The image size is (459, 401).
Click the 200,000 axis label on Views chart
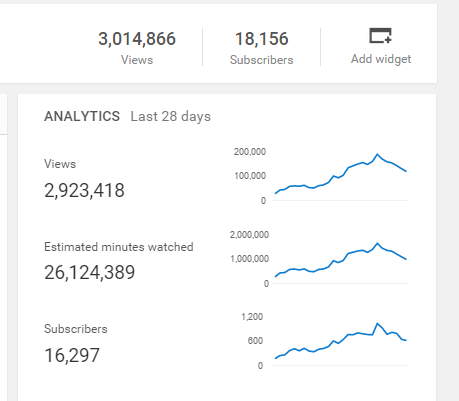[250, 152]
